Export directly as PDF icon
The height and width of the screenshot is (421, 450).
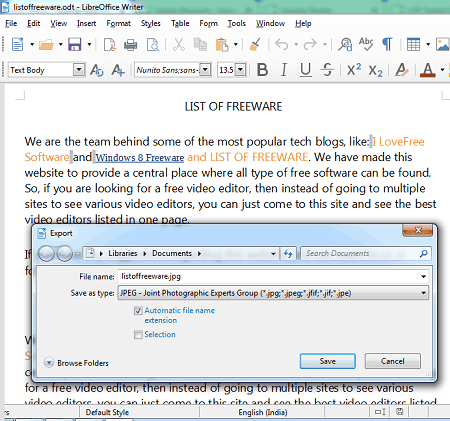click(110, 44)
